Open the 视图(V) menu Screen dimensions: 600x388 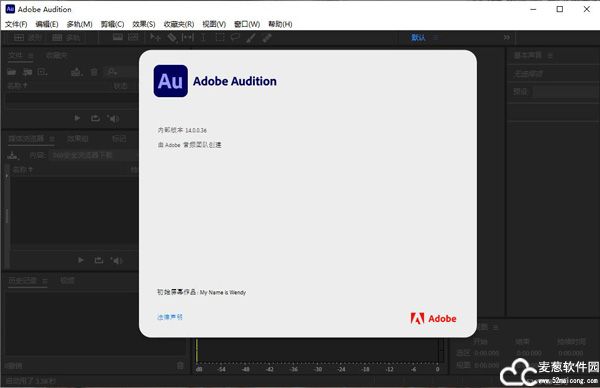214,24
